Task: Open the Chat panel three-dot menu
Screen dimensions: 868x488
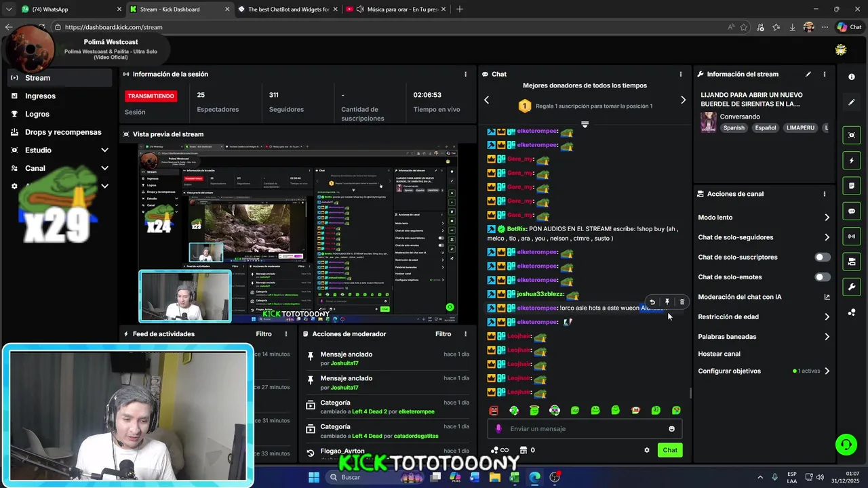Action: [x=681, y=74]
